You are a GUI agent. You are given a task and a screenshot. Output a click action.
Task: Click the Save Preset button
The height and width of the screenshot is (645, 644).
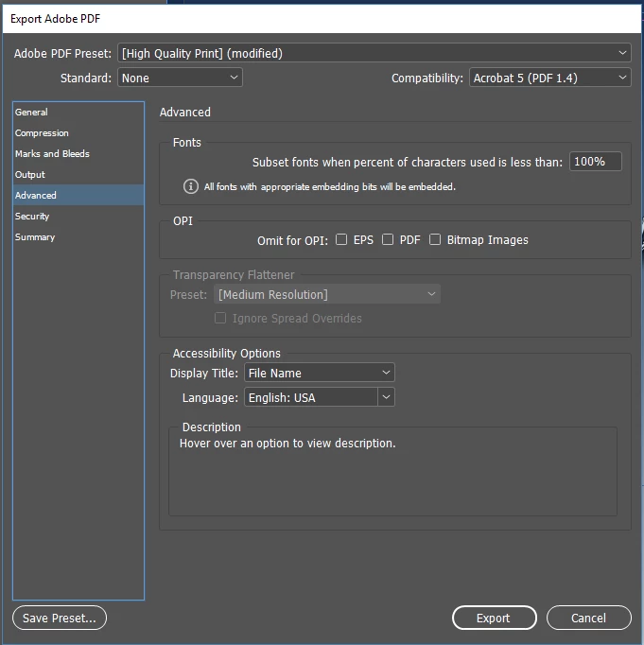click(60, 618)
